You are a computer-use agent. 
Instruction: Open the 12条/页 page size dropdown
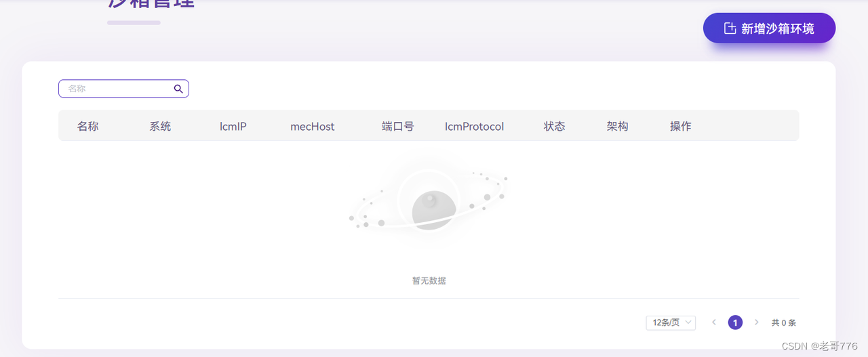pyautogui.click(x=671, y=322)
